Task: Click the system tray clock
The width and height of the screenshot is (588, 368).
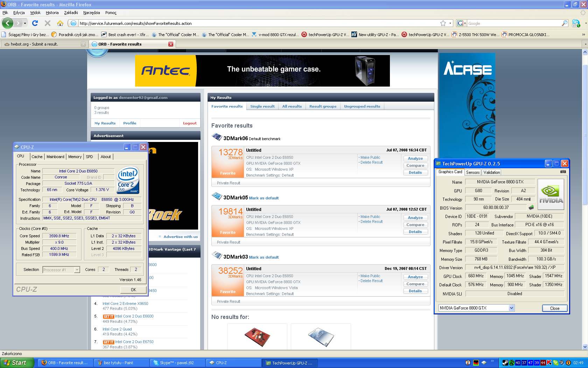Action: (x=578, y=363)
